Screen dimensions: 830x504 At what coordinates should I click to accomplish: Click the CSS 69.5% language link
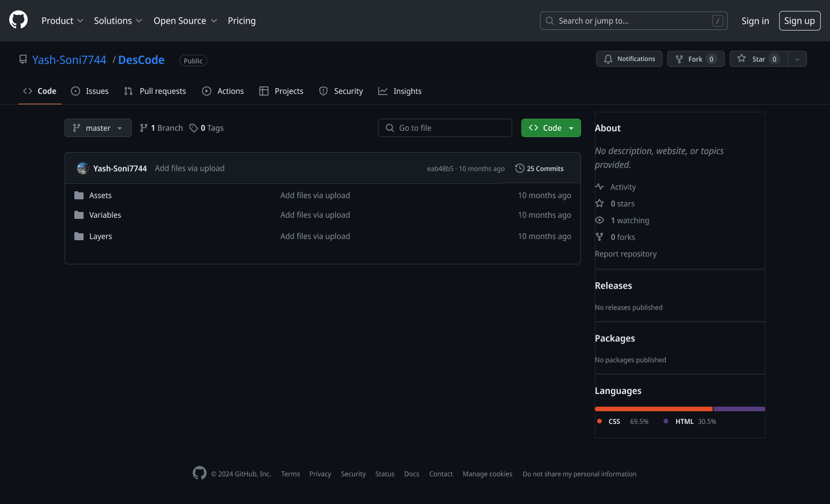pyautogui.click(x=623, y=422)
